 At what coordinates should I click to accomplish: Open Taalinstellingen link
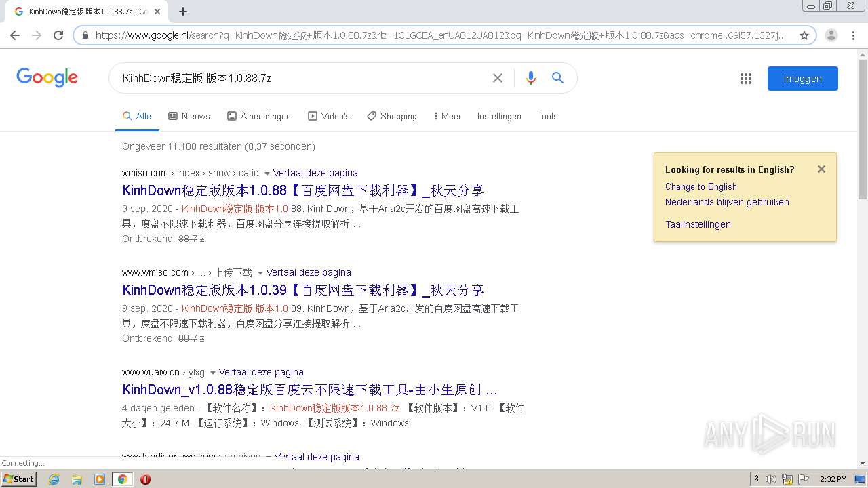(x=698, y=224)
